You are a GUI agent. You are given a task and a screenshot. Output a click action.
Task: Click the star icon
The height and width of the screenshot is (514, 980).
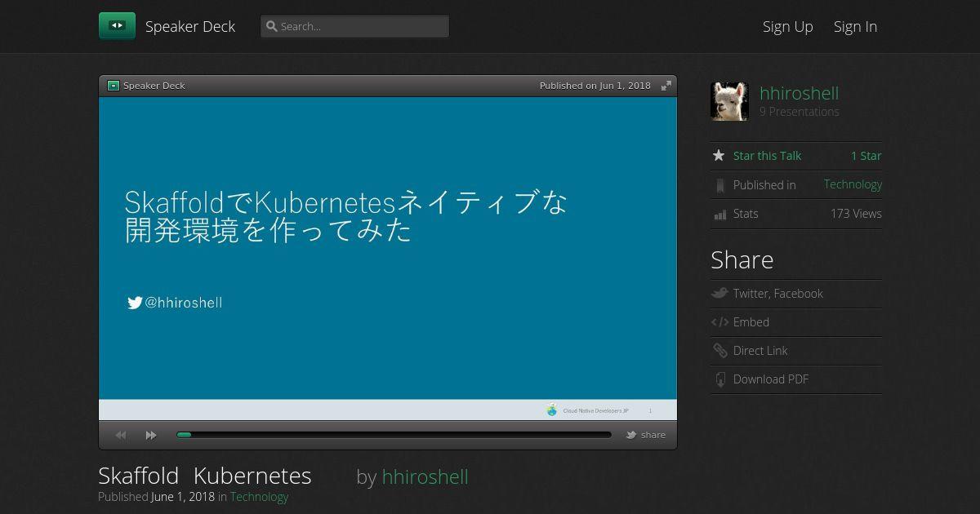tap(719, 155)
